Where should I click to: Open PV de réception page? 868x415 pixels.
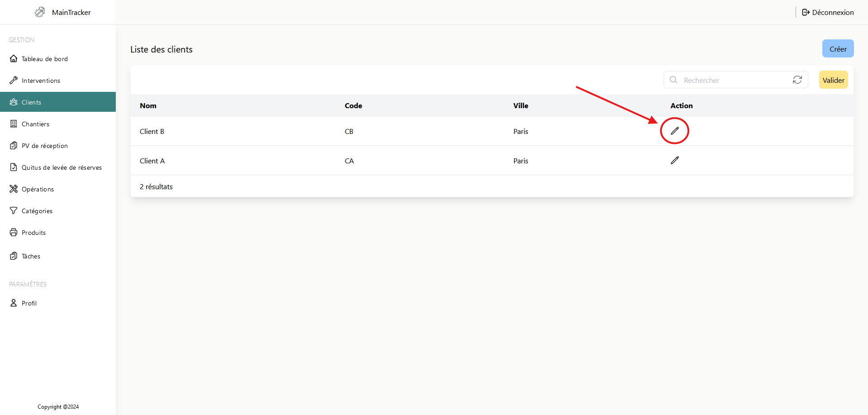pos(44,146)
